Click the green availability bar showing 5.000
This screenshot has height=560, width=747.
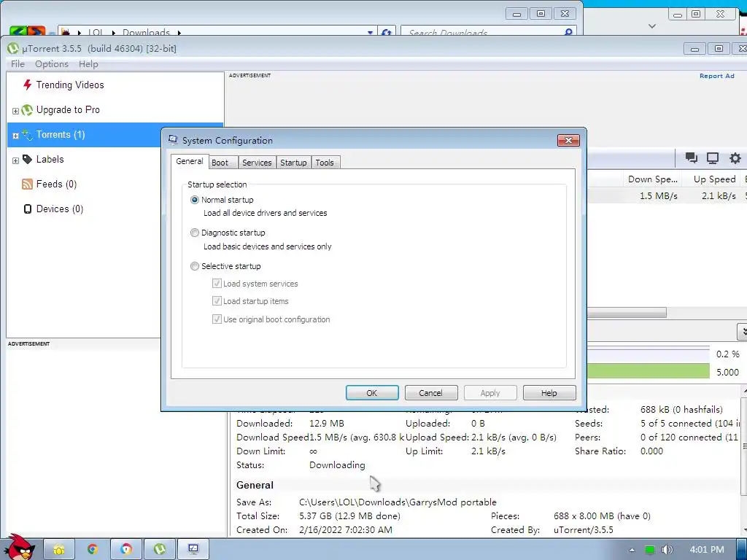[648, 371]
